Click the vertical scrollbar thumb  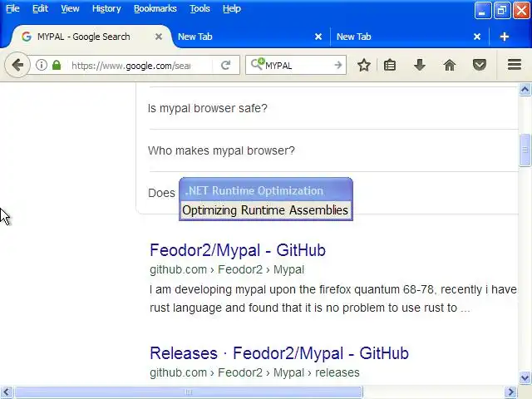point(525,150)
